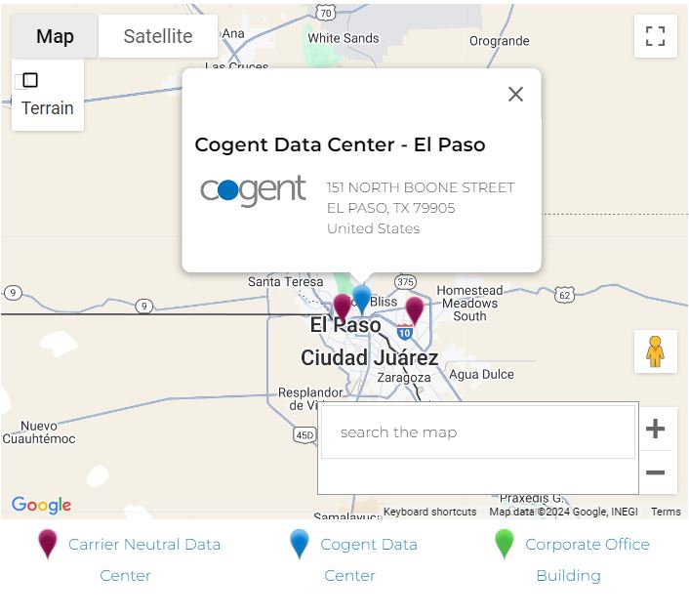Image resolution: width=689 pixels, height=616 pixels.
Task: Click the blue Cogent Data Center map pin
Action: [x=362, y=299]
